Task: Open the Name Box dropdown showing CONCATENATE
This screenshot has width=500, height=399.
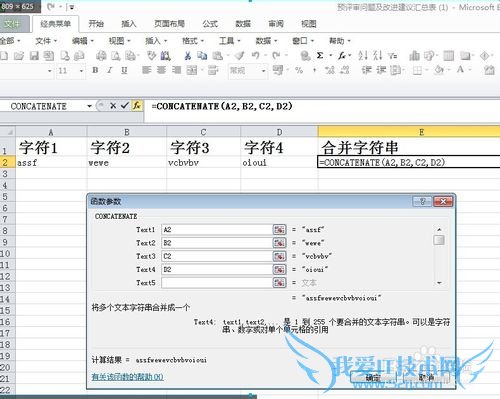Action: click(x=89, y=106)
